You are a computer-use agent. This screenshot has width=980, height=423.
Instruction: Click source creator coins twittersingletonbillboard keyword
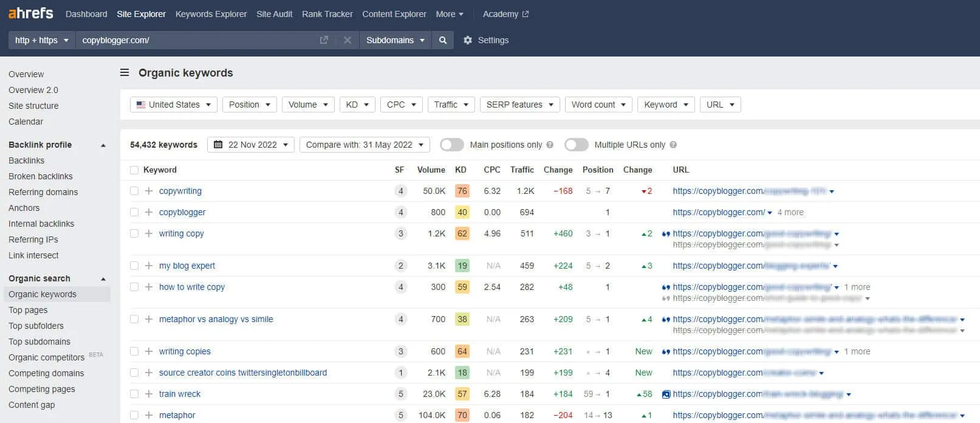(x=243, y=373)
